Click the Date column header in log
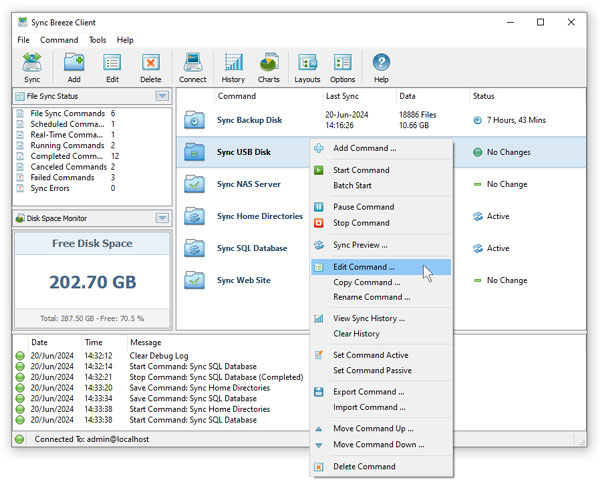600x482 pixels. coord(55,342)
